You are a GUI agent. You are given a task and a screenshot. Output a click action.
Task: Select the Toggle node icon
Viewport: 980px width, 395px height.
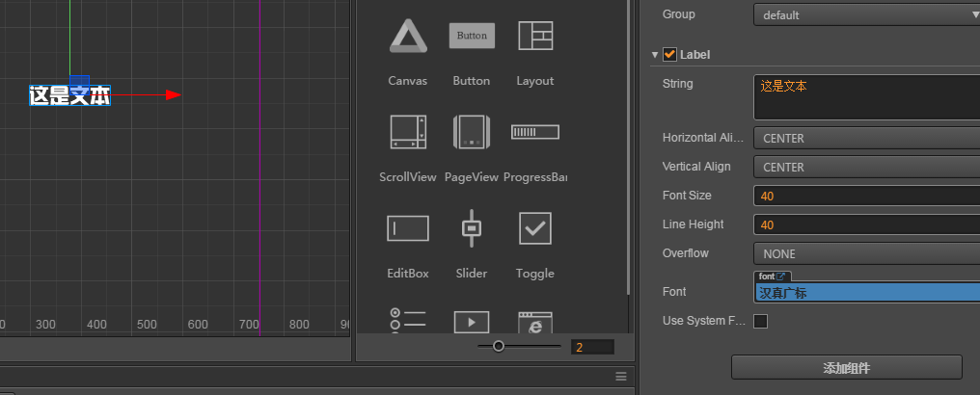click(535, 228)
